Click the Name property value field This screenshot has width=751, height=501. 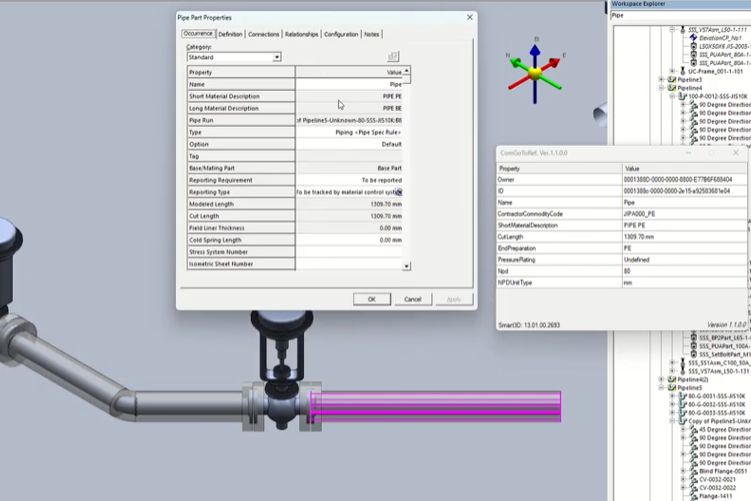(352, 84)
